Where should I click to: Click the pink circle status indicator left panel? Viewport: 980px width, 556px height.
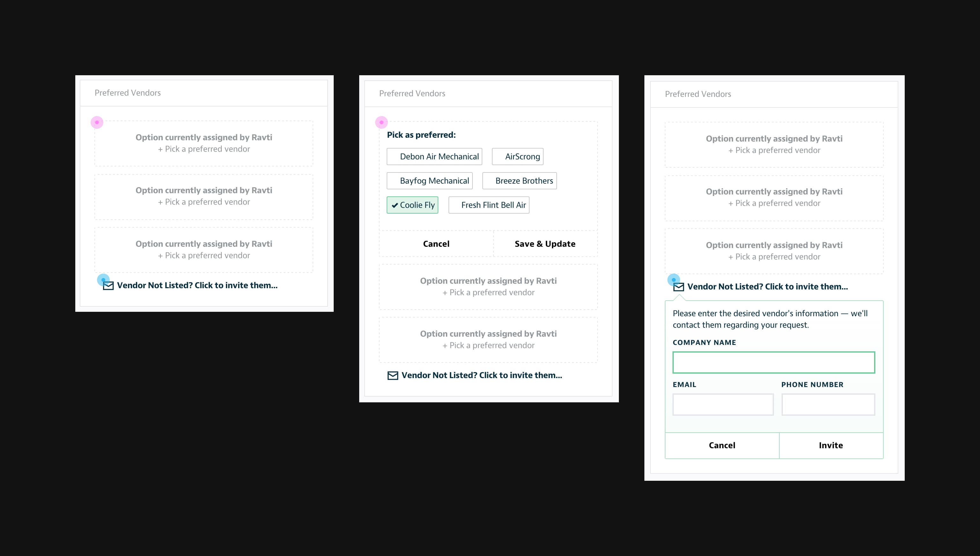pos(97,121)
